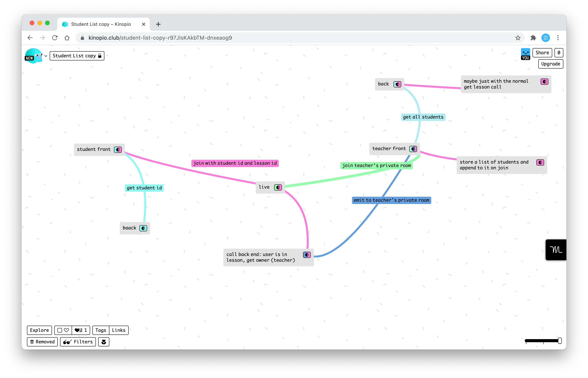Click the tulip icon button
This screenshot has width=588, height=378.
tap(104, 342)
